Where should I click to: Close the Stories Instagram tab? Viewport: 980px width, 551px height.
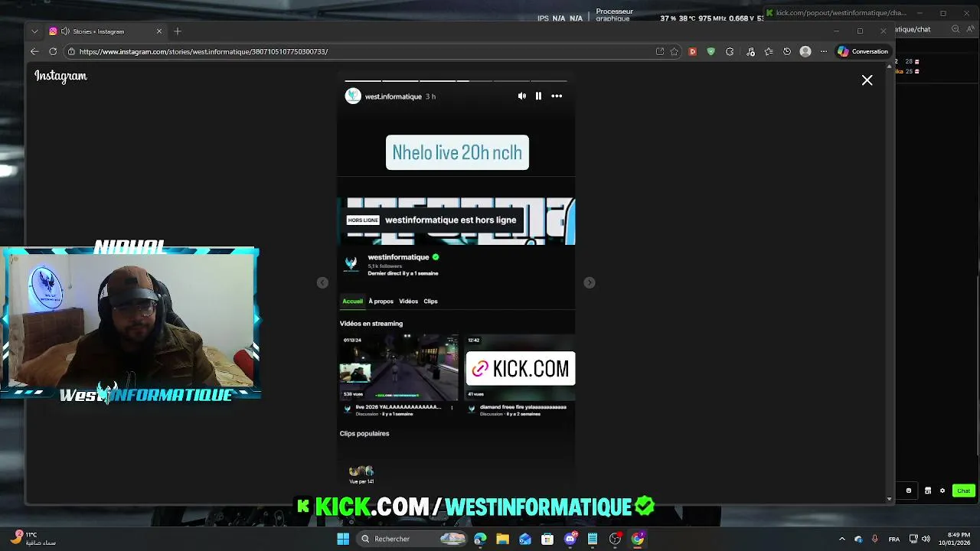tap(159, 31)
